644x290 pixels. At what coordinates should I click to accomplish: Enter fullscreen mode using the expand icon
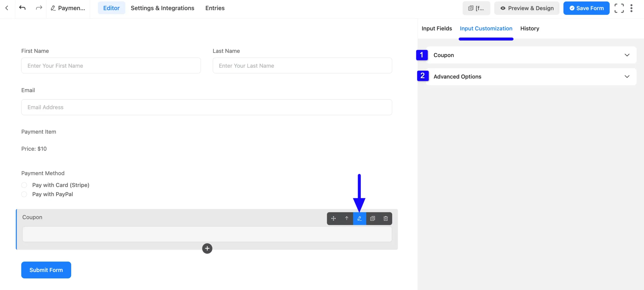tap(619, 8)
